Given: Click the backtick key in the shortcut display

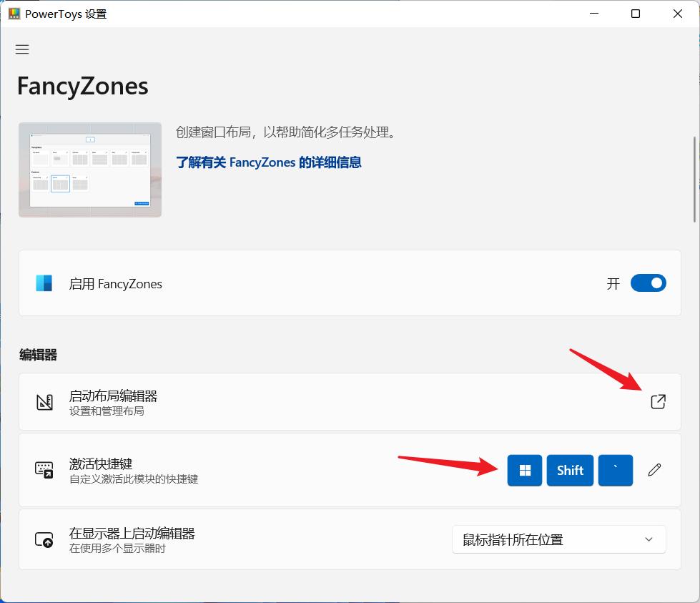Looking at the screenshot, I should [x=616, y=470].
